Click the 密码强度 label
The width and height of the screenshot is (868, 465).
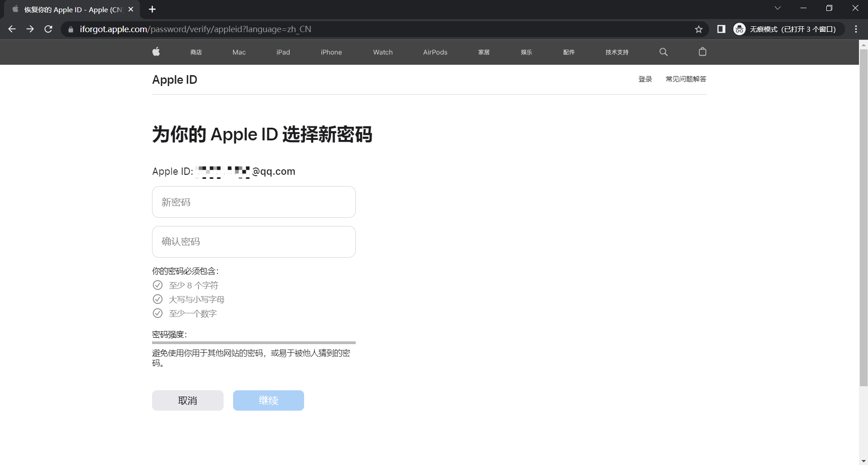tap(170, 334)
